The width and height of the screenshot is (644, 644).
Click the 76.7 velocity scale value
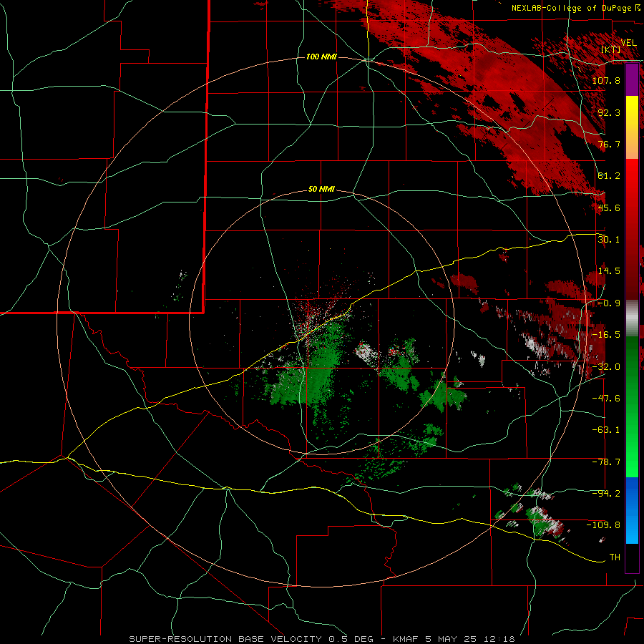coord(609,144)
